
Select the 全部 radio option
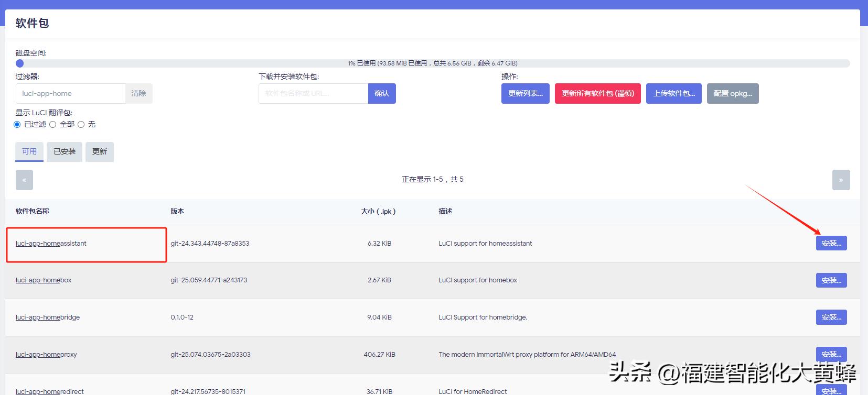coord(52,124)
